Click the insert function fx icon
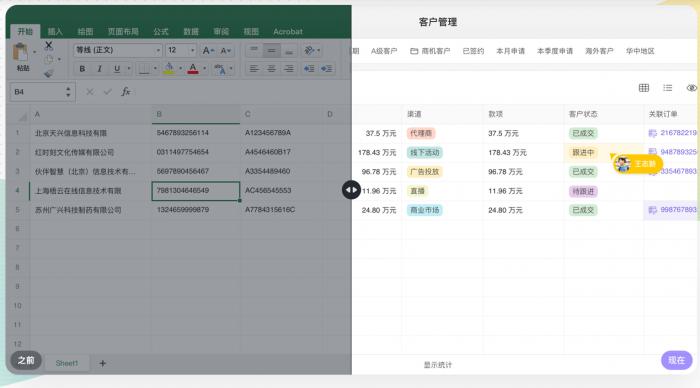The width and height of the screenshot is (700, 388). point(126,92)
